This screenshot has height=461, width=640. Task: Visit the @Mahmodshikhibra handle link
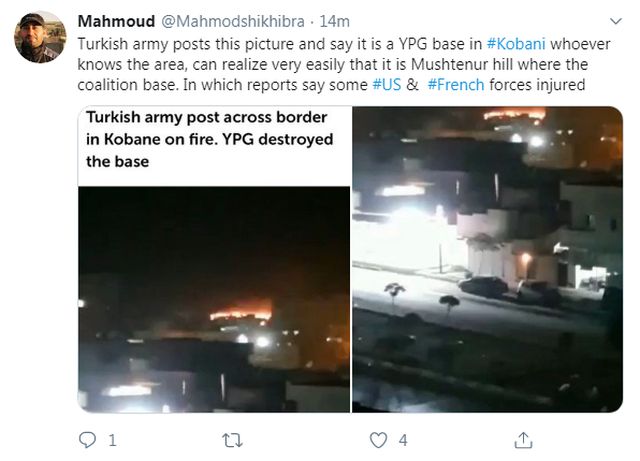233,21
